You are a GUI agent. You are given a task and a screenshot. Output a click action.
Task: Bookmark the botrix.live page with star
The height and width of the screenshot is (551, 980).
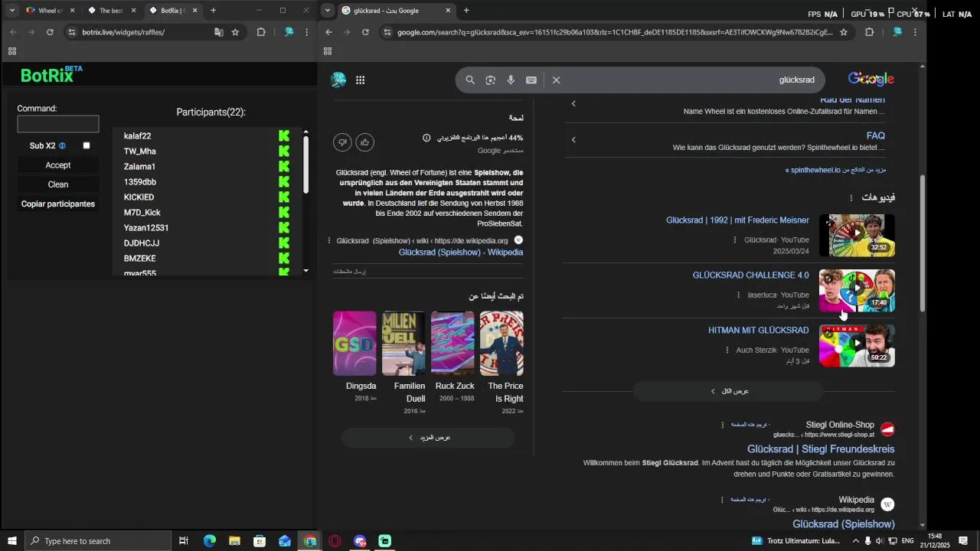point(235,32)
